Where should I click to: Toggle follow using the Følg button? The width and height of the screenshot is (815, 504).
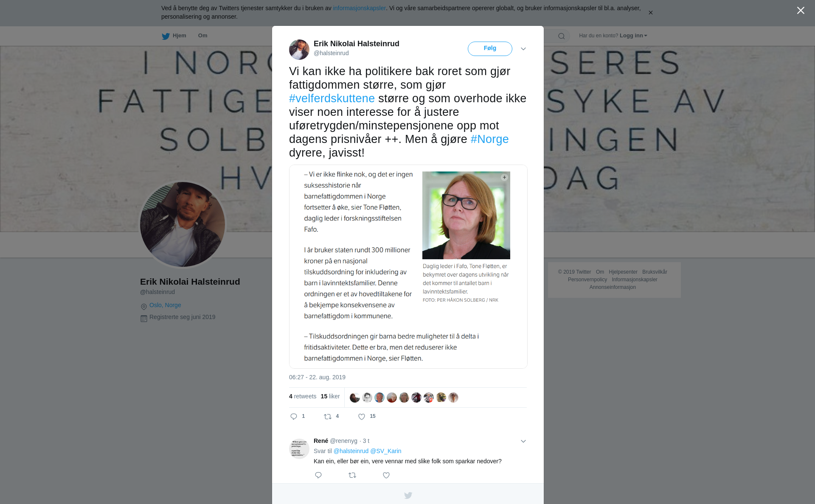coord(490,48)
